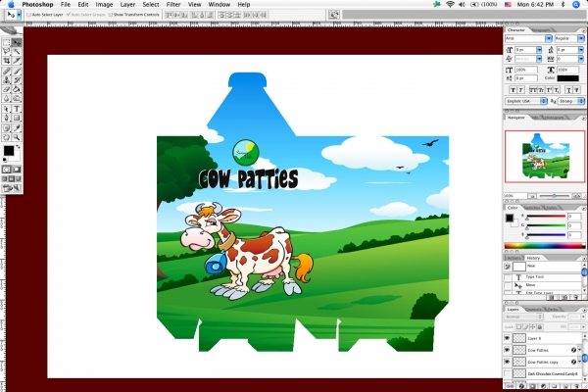The width and height of the screenshot is (588, 392).
Task: Jump to ImageReady from toolbox bottom
Action: pos(11,188)
